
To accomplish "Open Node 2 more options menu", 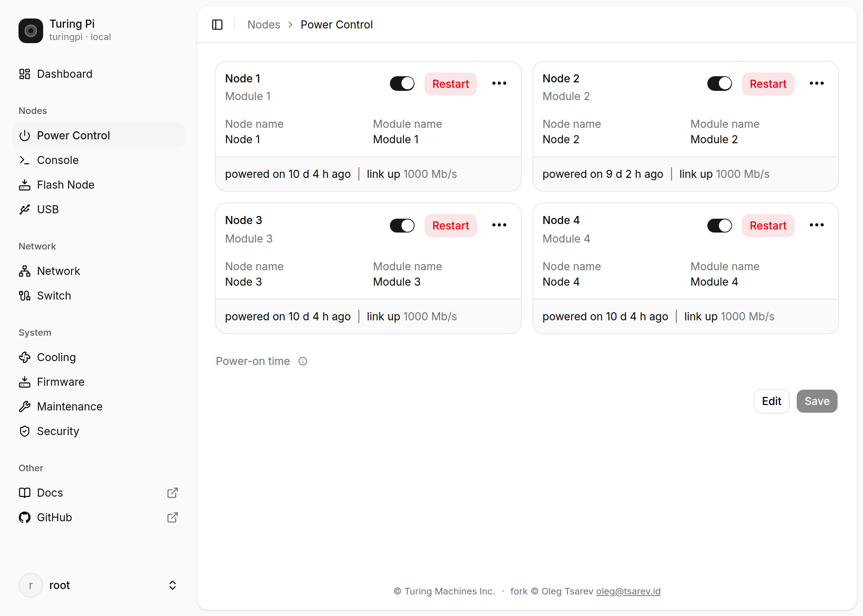I will pos(817,84).
